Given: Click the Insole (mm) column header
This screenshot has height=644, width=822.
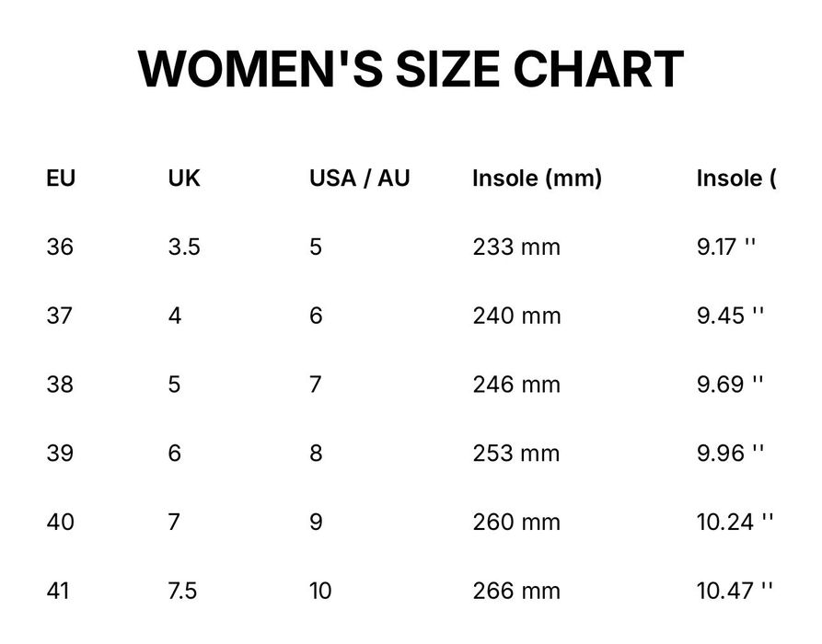Looking at the screenshot, I should tap(537, 178).
